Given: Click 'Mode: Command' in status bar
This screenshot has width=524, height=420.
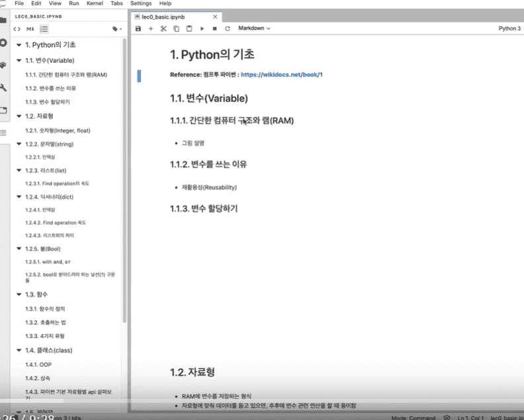Looking at the screenshot, I should 413,417.
